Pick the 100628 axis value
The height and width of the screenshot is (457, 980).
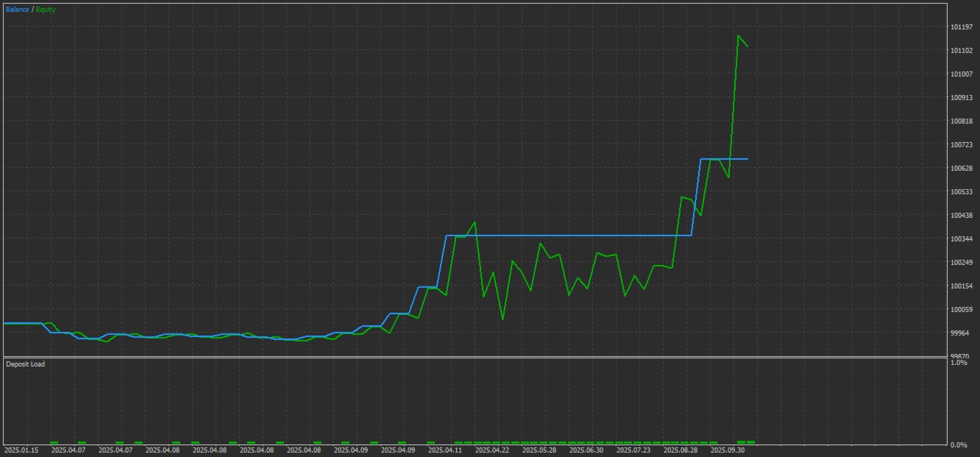tap(962, 169)
